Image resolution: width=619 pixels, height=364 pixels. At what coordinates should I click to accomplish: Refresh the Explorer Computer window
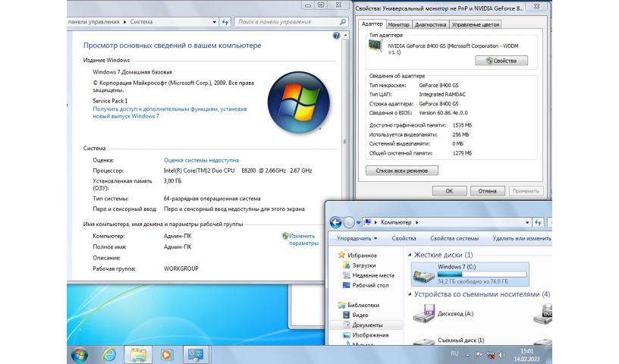pos(538,223)
